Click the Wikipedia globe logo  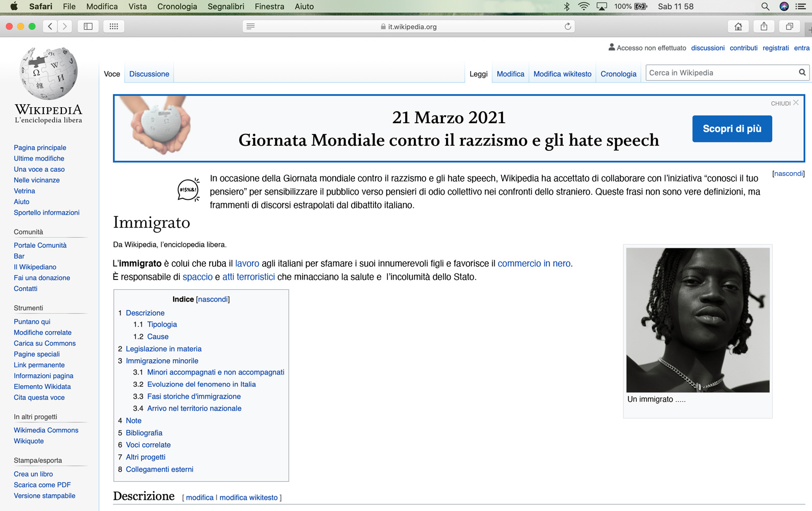(49, 74)
